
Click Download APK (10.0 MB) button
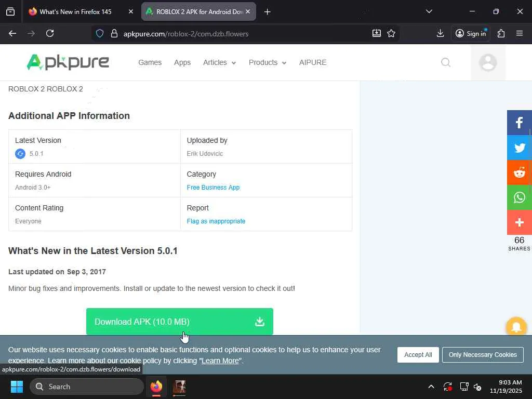(179, 322)
